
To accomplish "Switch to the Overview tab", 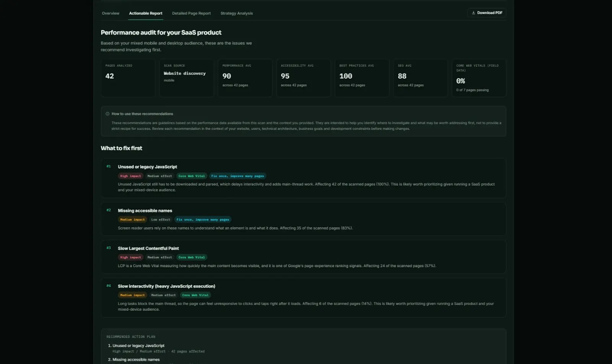I will tap(111, 13).
